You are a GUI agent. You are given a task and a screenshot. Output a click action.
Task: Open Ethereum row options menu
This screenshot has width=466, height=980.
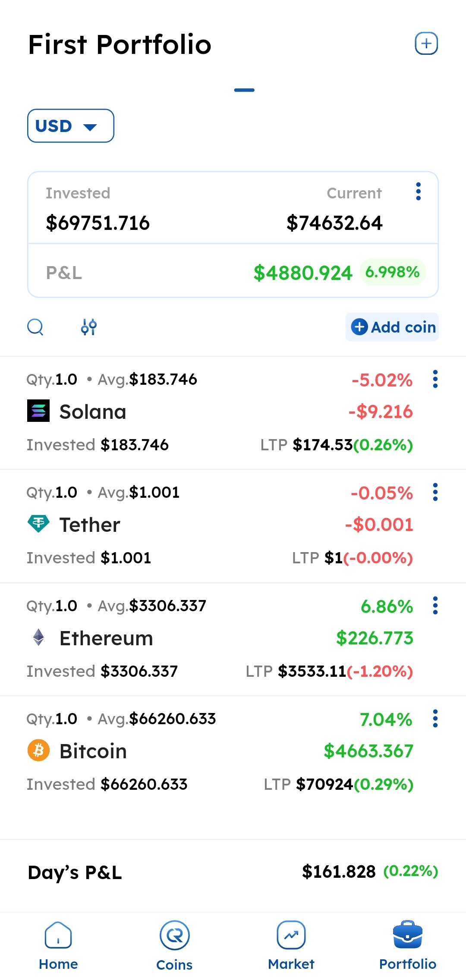pyautogui.click(x=435, y=606)
